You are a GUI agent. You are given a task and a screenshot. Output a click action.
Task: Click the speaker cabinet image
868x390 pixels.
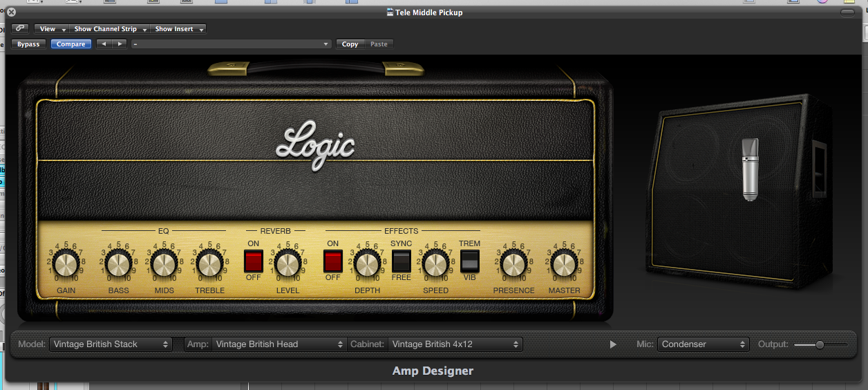pyautogui.click(x=741, y=191)
